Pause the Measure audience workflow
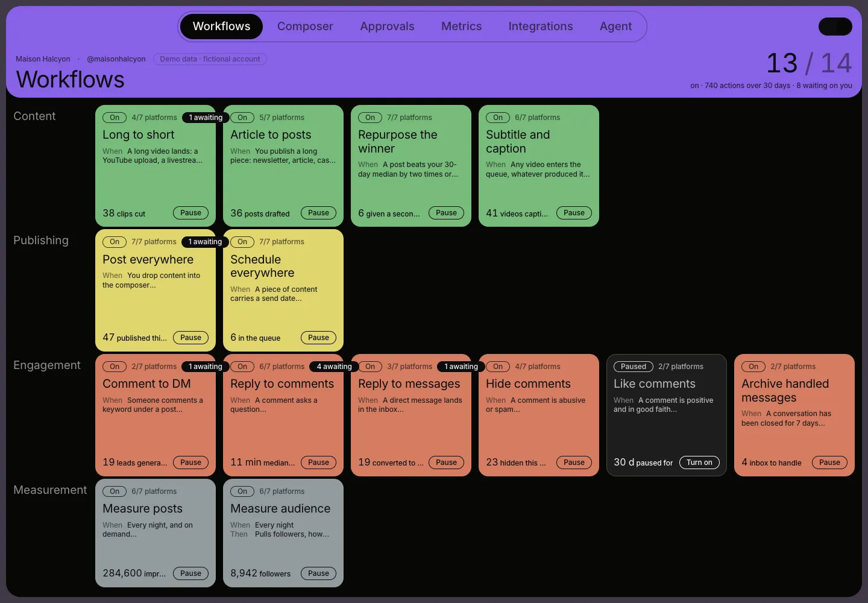This screenshot has width=868, height=603. click(318, 573)
